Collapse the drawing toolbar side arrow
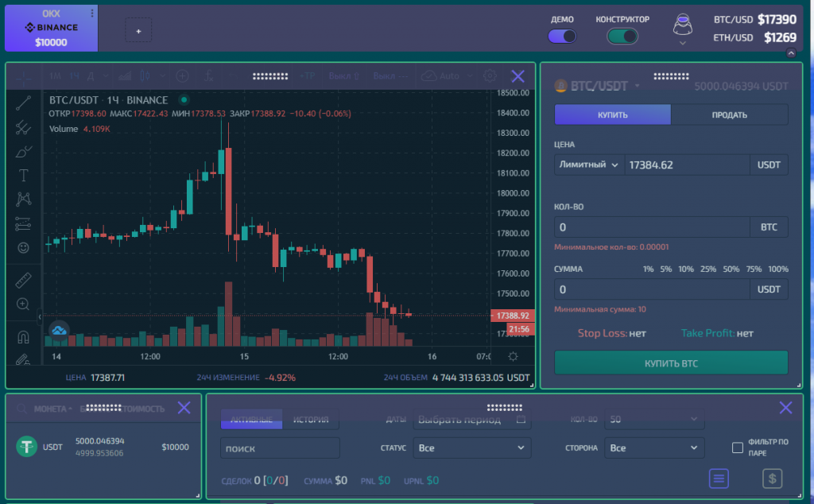The width and height of the screenshot is (814, 504). point(40,316)
